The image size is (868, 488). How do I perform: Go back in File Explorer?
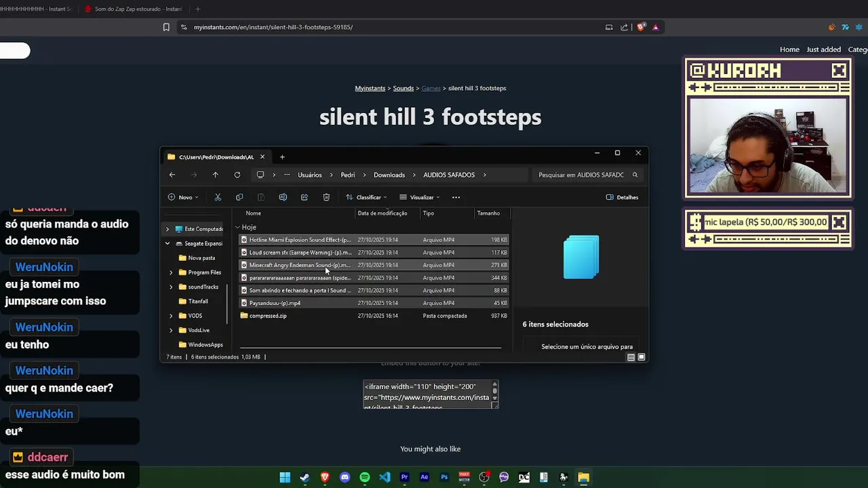[x=172, y=175]
